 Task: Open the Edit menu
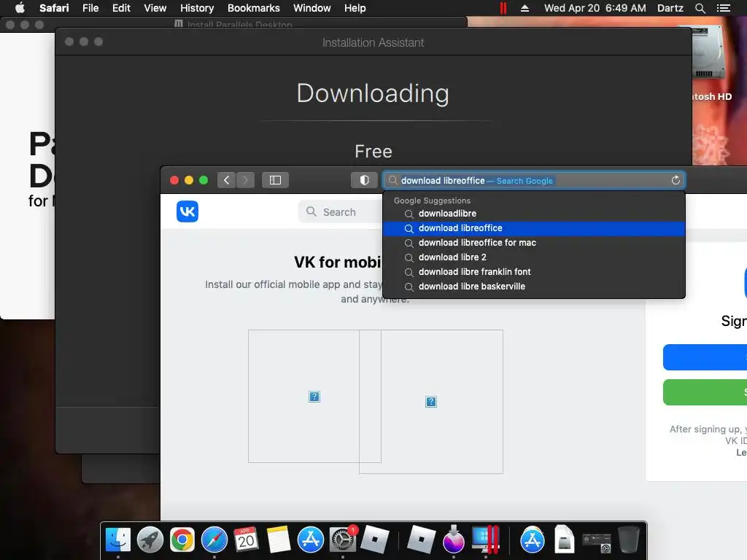click(121, 8)
